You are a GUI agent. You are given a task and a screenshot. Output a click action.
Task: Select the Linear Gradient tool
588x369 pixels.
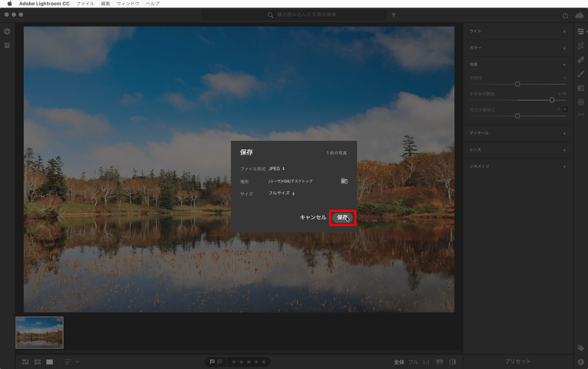(581, 88)
